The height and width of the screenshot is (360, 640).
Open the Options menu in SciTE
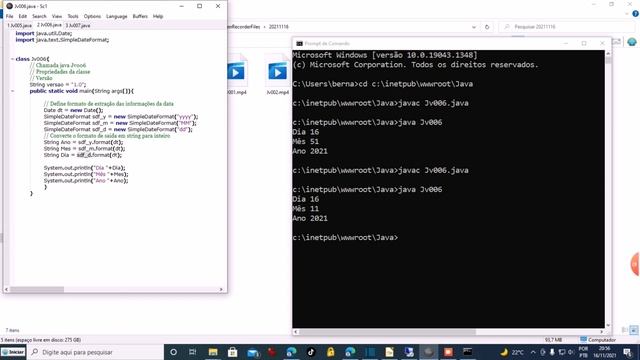pos(92,16)
